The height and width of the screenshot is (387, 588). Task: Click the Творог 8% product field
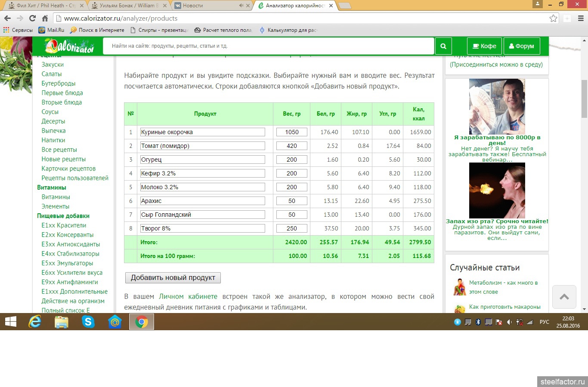coord(202,228)
